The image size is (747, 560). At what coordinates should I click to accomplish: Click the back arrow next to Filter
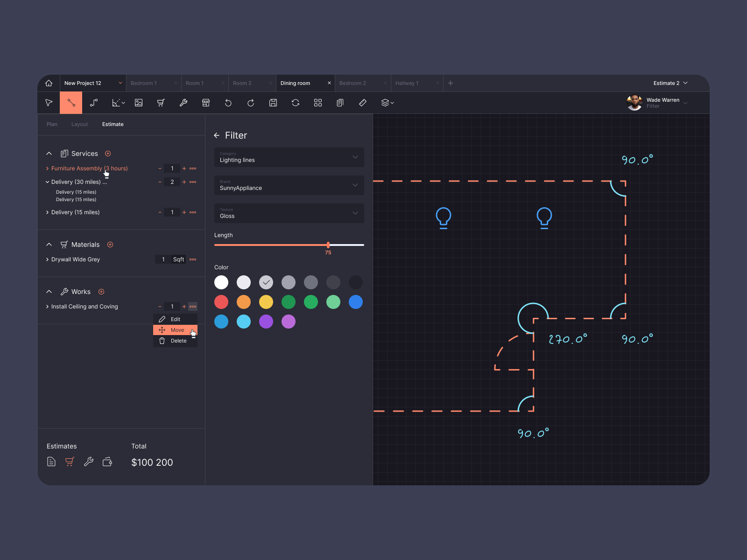pos(217,135)
